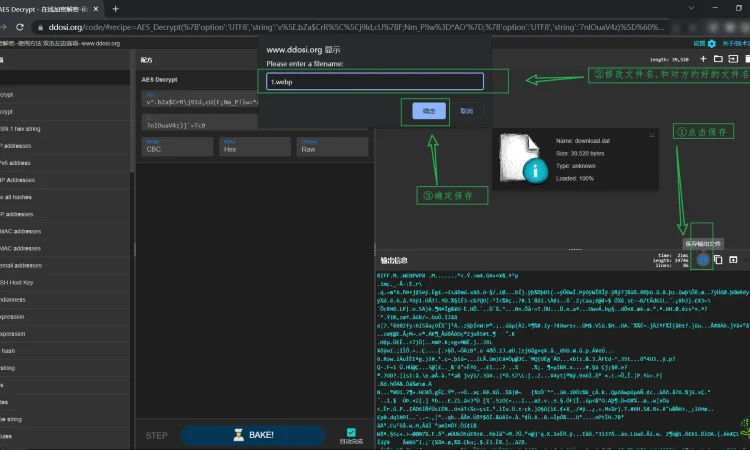The image size is (750, 450).
Task: Add a new input tab with the plus icon
Action: point(703,59)
